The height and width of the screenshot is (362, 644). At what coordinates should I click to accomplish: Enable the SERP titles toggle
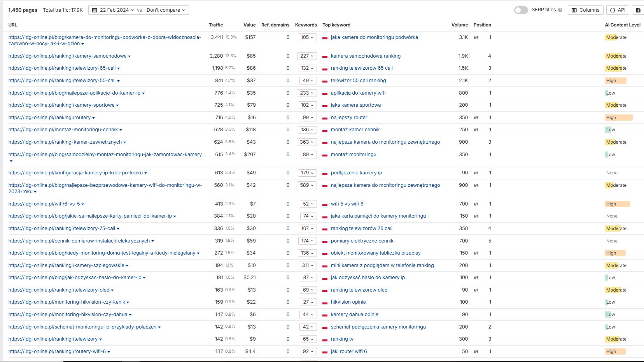[x=521, y=10]
